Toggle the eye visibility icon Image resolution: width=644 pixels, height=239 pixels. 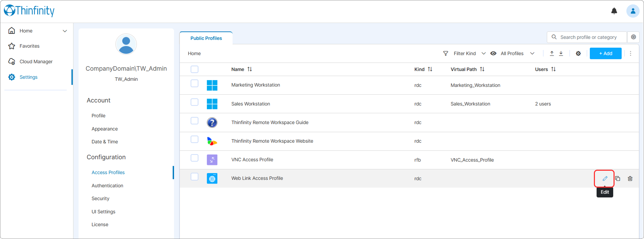tap(493, 53)
